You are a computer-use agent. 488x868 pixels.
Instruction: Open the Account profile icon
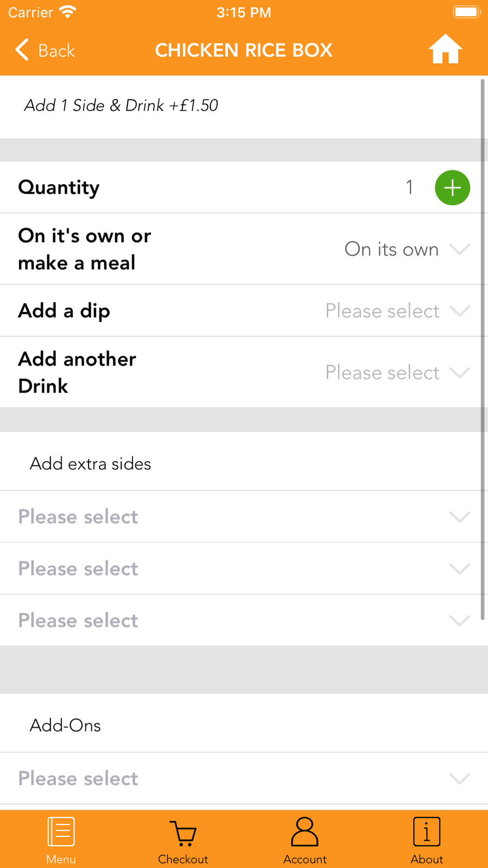pos(305,831)
